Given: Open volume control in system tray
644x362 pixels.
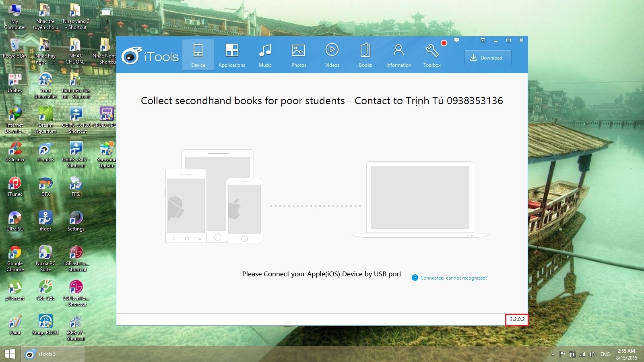Looking at the screenshot, I should tap(591, 354).
